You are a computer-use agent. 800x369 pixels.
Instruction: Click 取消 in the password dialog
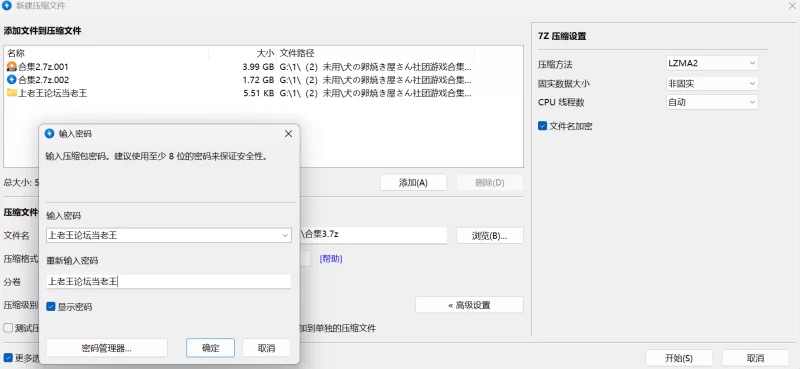266,348
